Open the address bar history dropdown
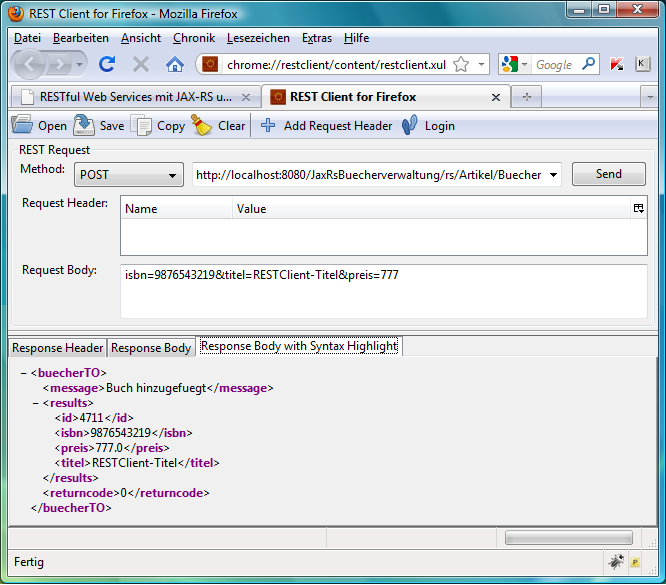Viewport: 666px width, 585px height. [x=481, y=65]
